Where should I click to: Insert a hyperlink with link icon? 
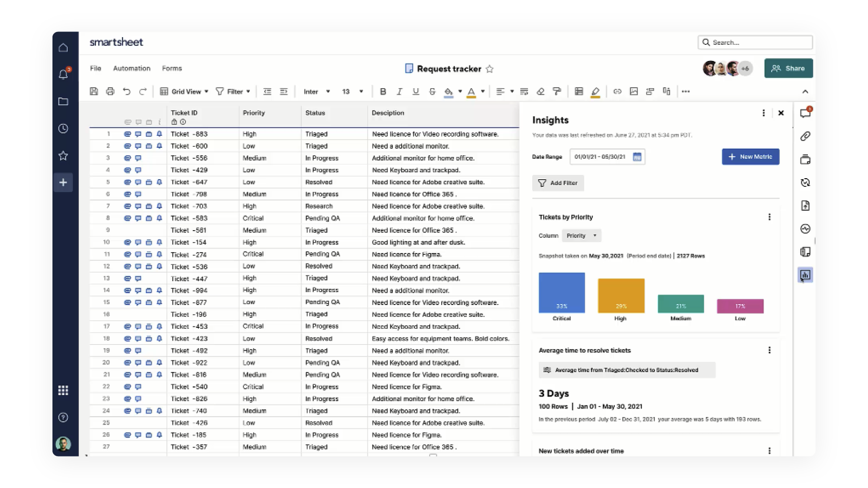point(617,91)
